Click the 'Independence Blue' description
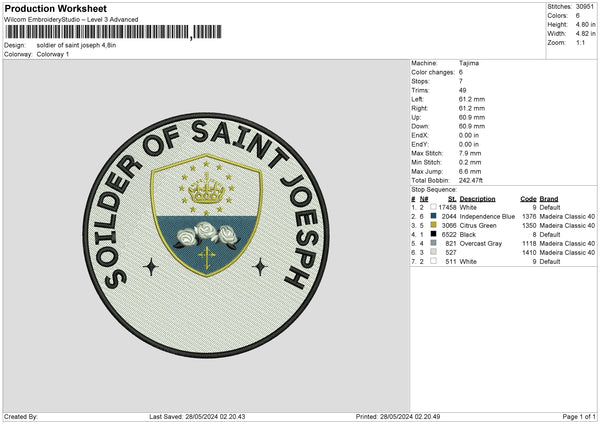The image size is (600, 424). tap(487, 217)
